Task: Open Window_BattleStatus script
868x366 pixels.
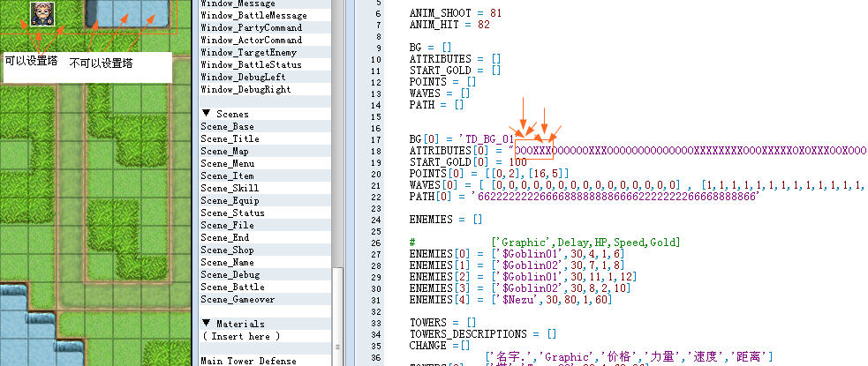Action: pyautogui.click(x=265, y=64)
